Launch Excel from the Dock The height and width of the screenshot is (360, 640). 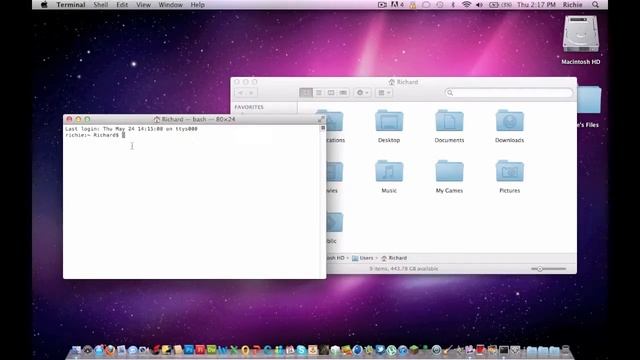pyautogui.click(x=234, y=350)
